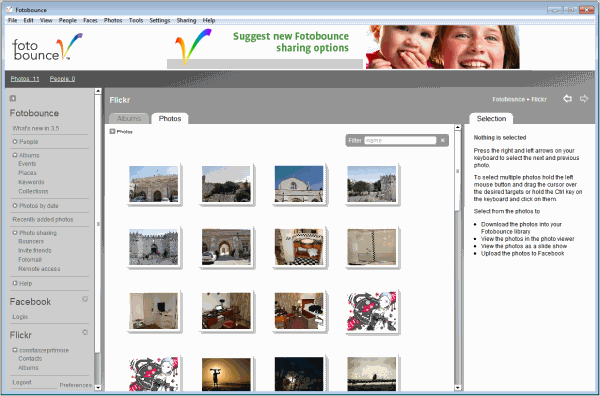Open Events under Albums

point(27,164)
